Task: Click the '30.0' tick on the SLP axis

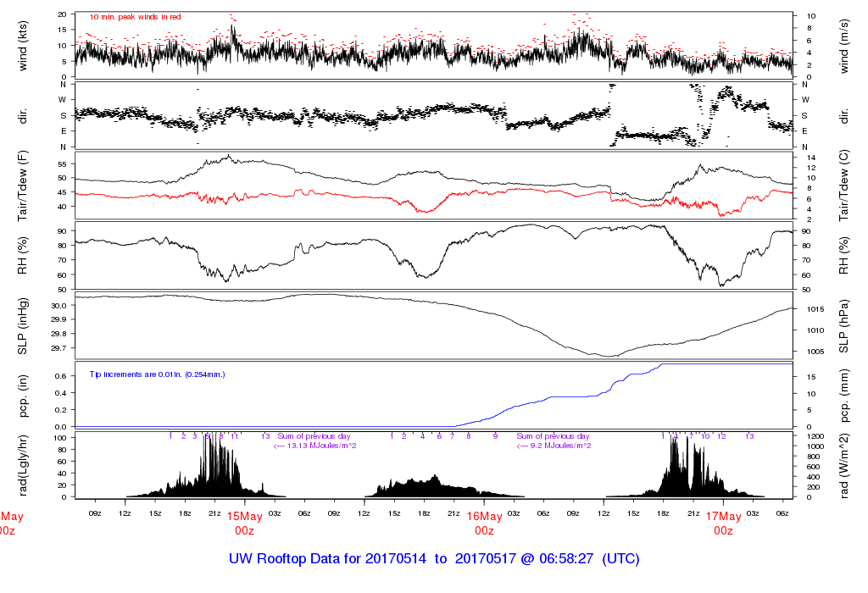Action: pos(60,305)
